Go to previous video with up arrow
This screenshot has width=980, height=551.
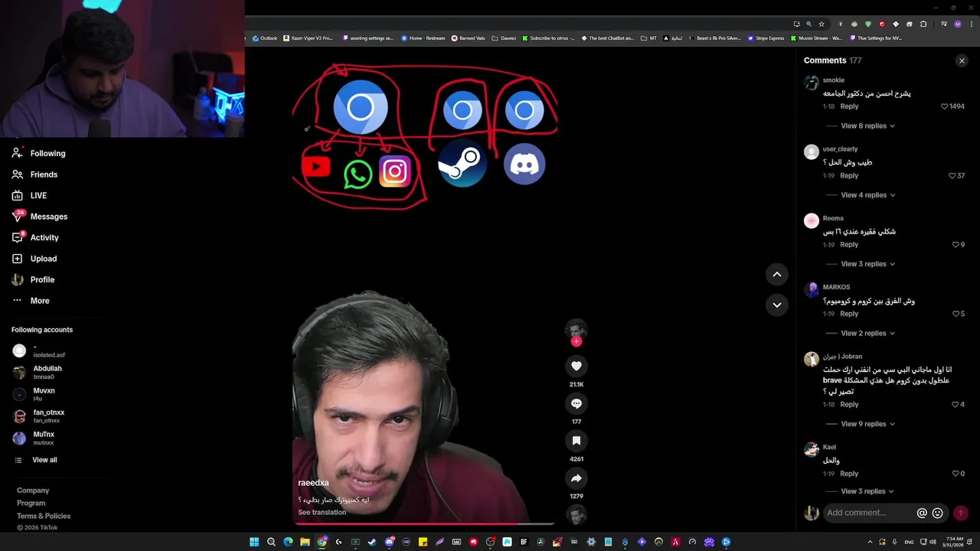tap(776, 274)
